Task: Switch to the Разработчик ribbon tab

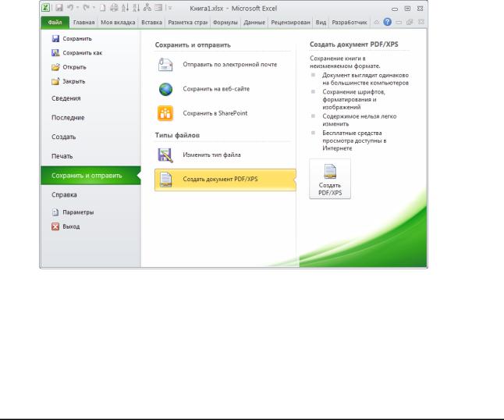Action: point(350,23)
